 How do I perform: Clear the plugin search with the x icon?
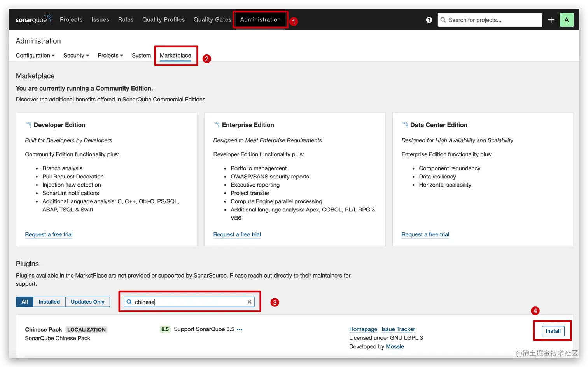pos(250,302)
